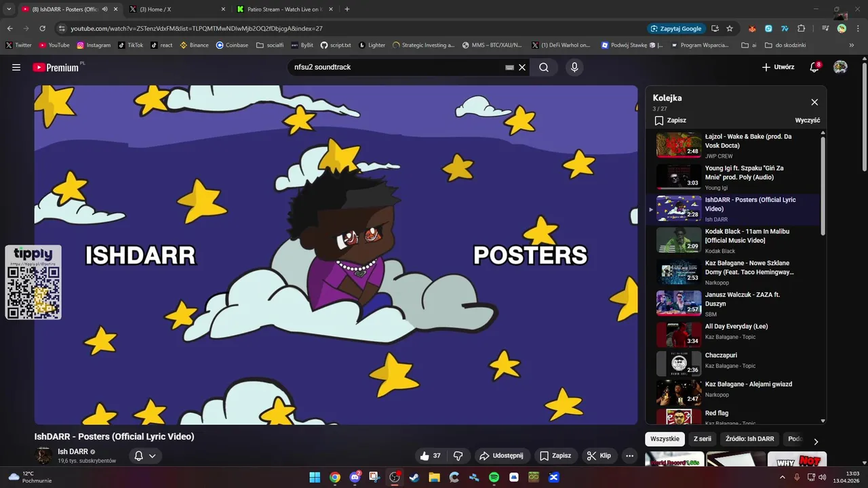This screenshot has width=868, height=488.
Task: Show more bookmarks chevron
Action: pos(852,45)
